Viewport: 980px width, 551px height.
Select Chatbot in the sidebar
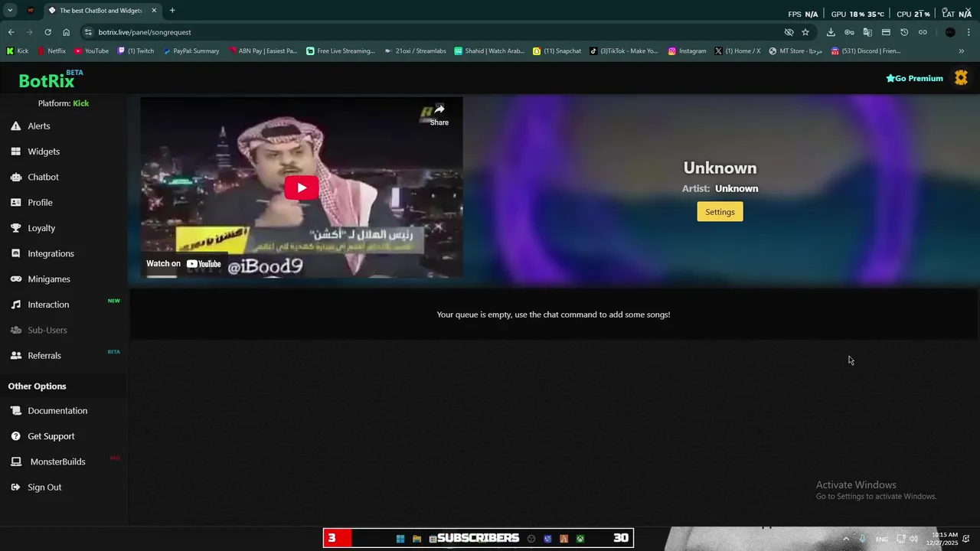point(43,177)
